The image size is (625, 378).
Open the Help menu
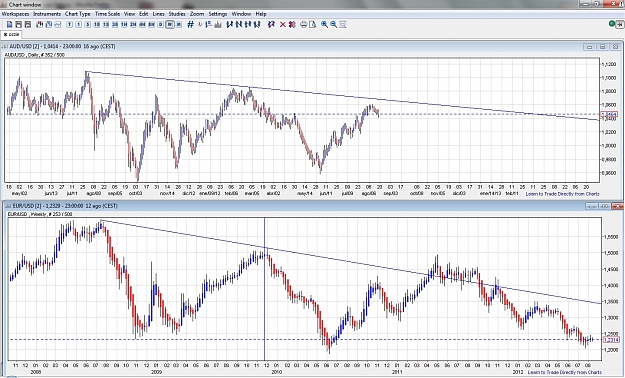[x=261, y=14]
